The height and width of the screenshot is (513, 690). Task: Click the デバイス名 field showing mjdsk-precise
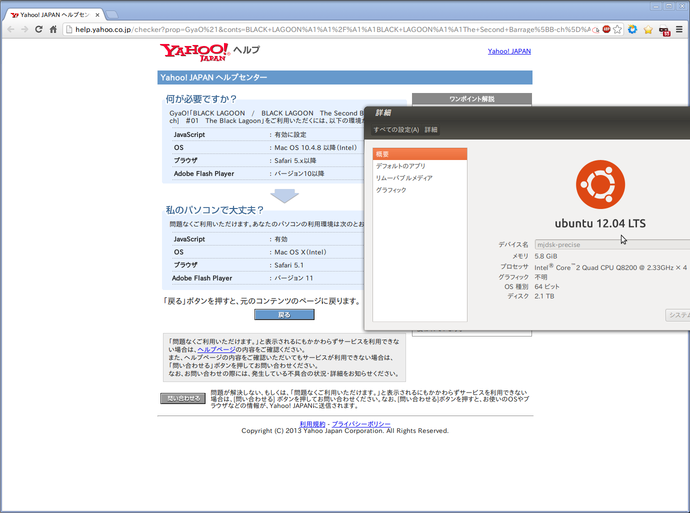(x=612, y=245)
